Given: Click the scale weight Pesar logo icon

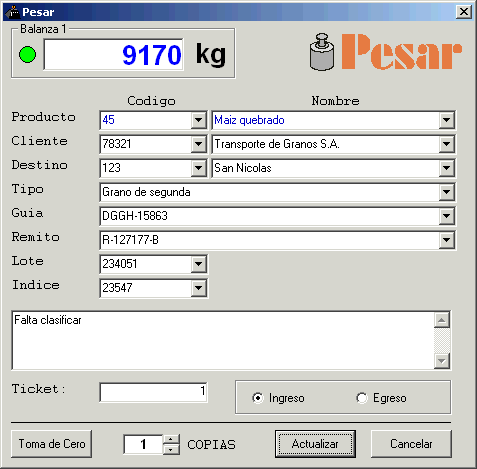Looking at the screenshot, I should click(322, 52).
